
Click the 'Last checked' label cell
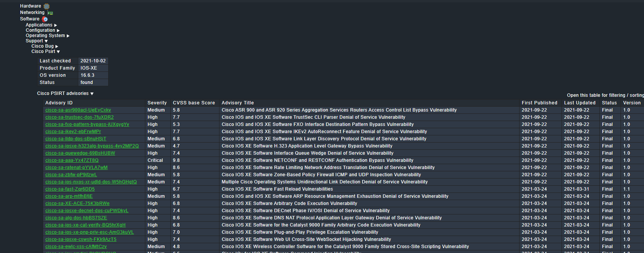point(58,61)
